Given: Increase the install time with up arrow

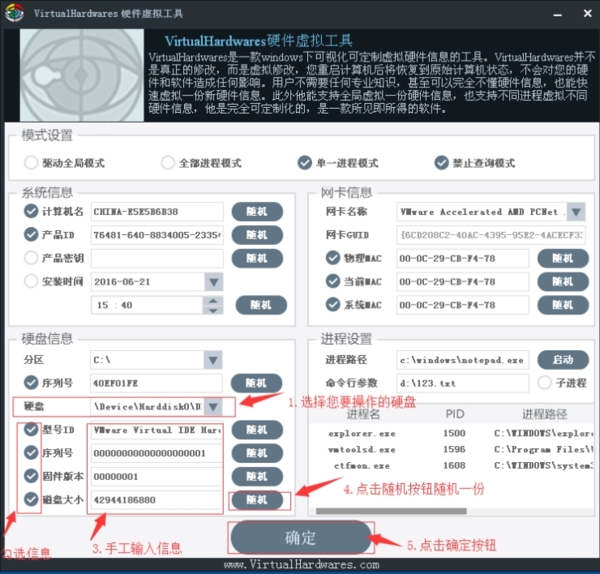Looking at the screenshot, I should pos(213,300).
